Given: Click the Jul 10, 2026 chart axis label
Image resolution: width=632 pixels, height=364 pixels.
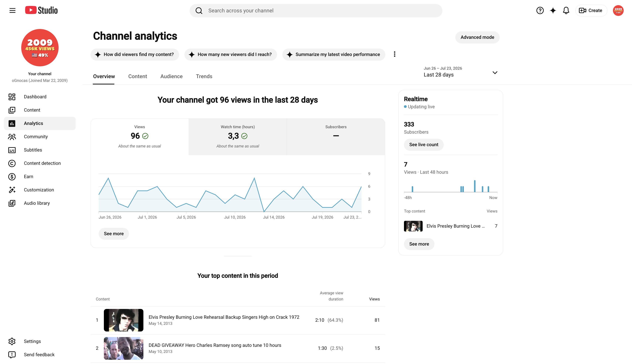Looking at the screenshot, I should pos(235,217).
